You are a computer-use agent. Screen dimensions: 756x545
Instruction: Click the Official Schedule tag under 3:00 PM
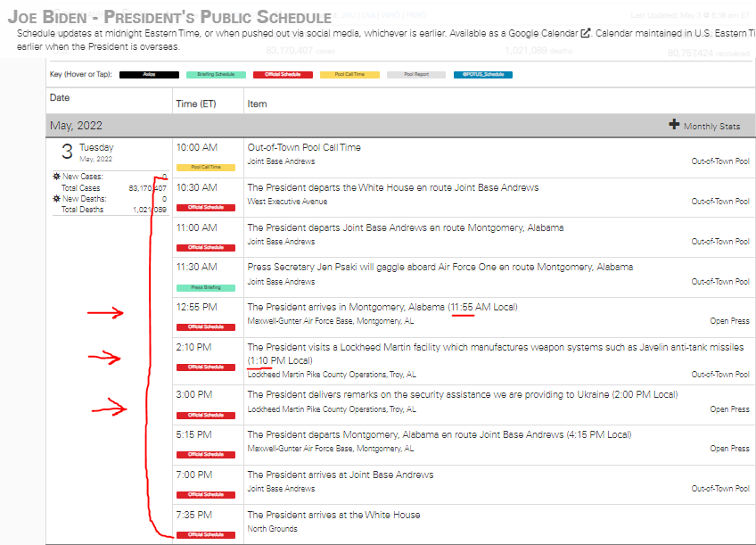pyautogui.click(x=206, y=416)
